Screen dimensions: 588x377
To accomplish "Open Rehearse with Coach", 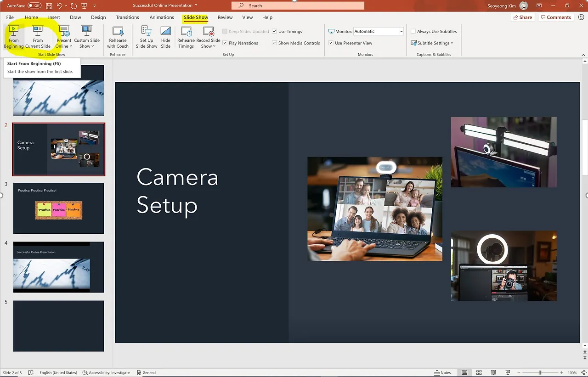I will pos(118,37).
